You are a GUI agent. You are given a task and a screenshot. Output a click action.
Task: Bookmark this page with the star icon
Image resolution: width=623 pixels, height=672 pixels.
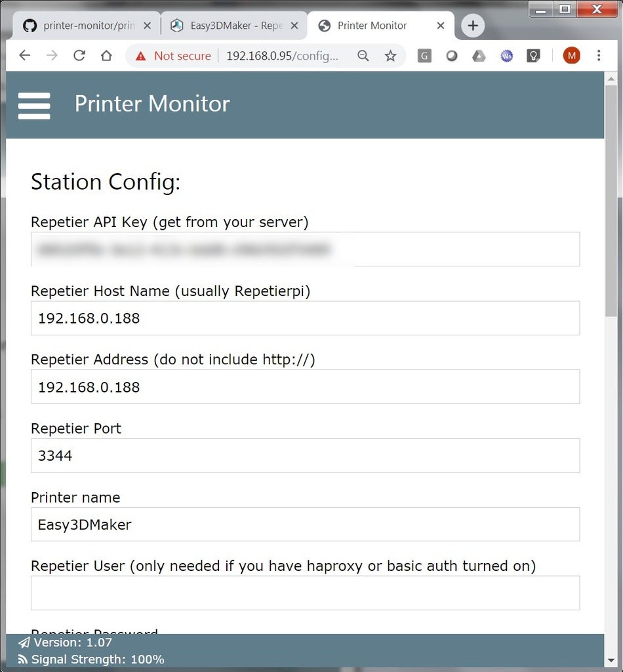[x=390, y=56]
